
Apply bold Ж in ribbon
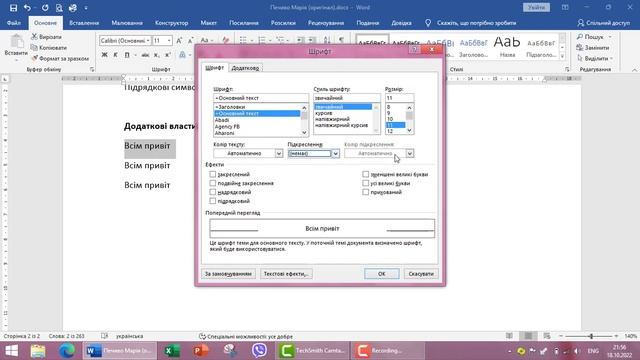click(x=104, y=54)
